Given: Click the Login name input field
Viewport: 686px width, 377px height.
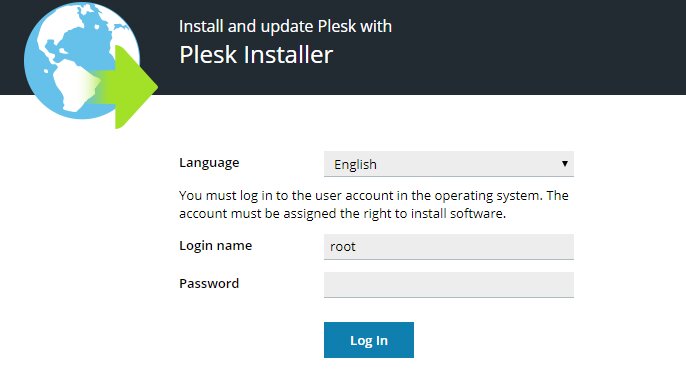Looking at the screenshot, I should tap(448, 247).
